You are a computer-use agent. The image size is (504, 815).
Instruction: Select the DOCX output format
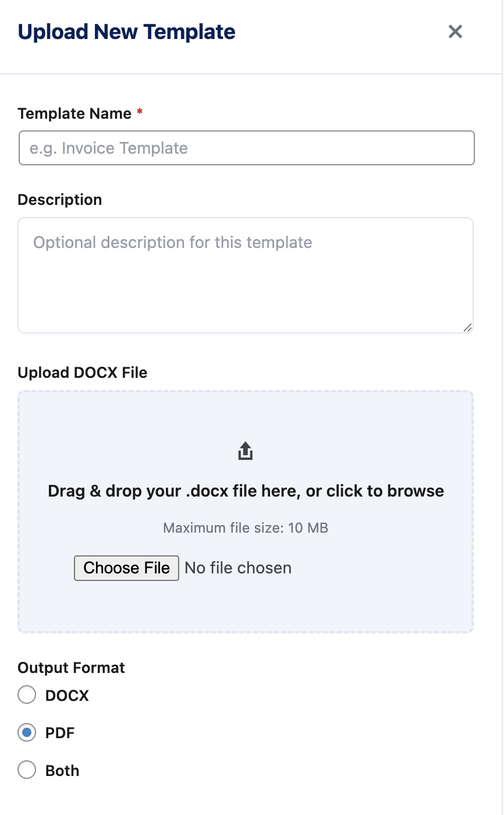(26, 694)
